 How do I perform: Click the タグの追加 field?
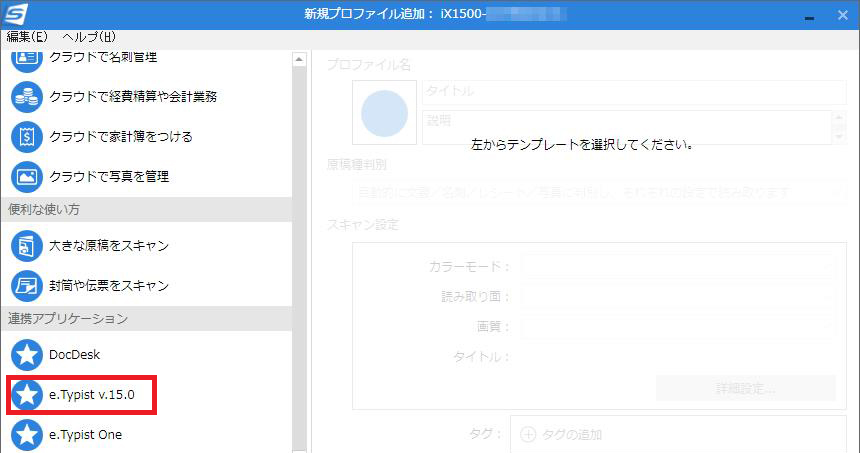[678, 434]
